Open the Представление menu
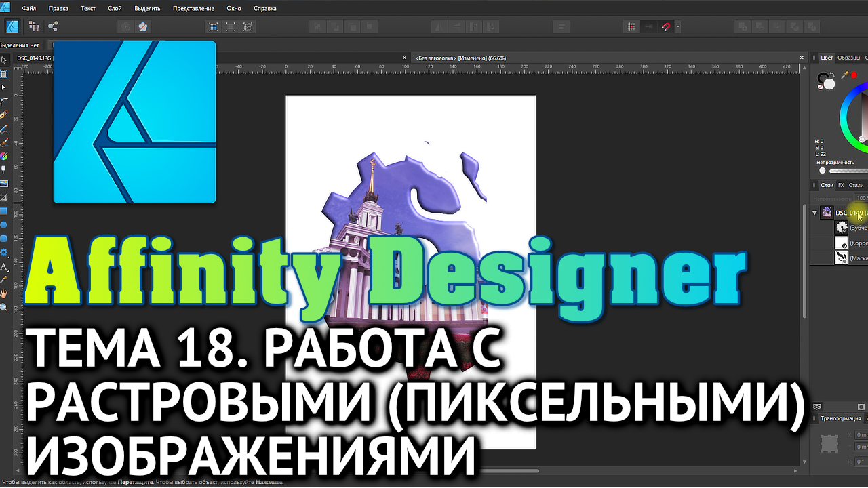868x488 pixels. coord(193,9)
